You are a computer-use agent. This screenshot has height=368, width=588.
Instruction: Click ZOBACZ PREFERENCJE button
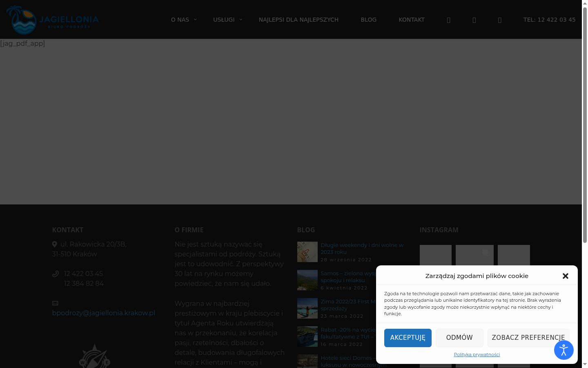click(x=528, y=338)
